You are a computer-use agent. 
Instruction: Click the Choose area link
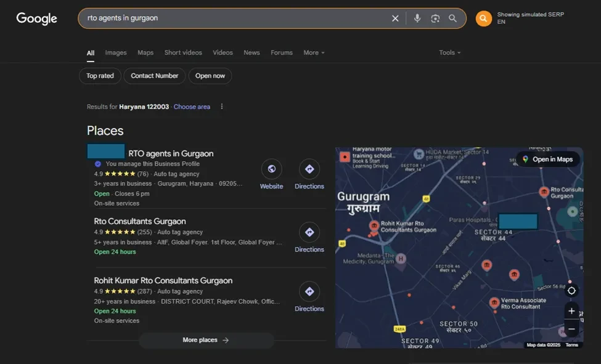[192, 107]
